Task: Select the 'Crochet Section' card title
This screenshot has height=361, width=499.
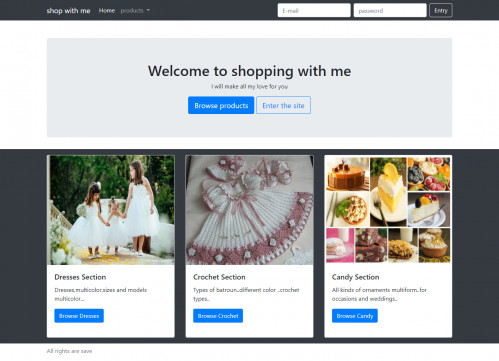Action: (219, 277)
